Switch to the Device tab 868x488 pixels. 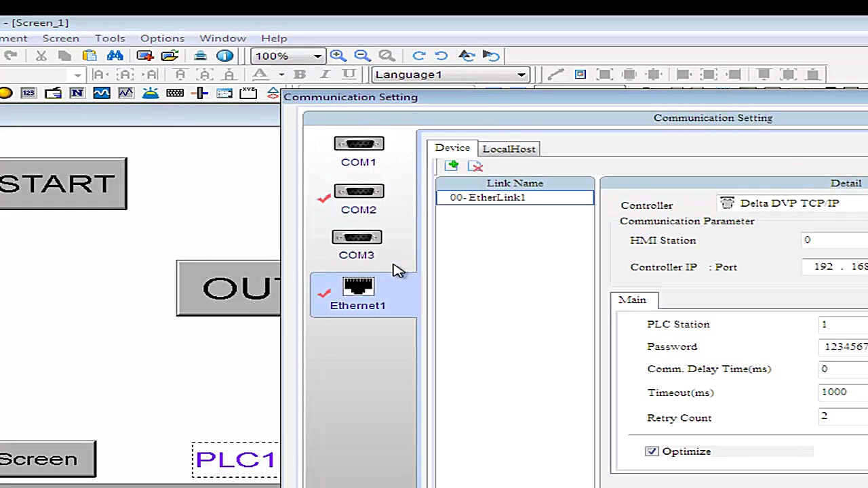click(452, 148)
